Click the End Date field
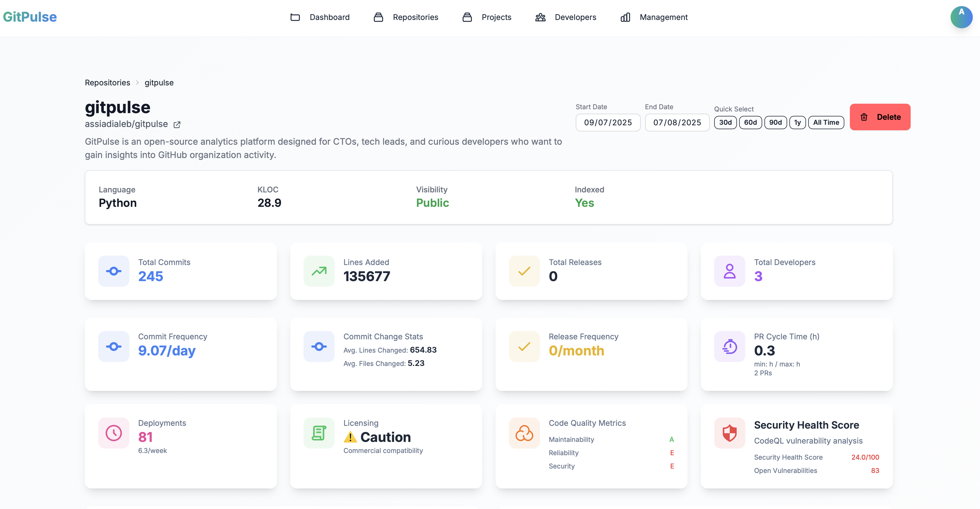This screenshot has height=509, width=980. tap(677, 123)
